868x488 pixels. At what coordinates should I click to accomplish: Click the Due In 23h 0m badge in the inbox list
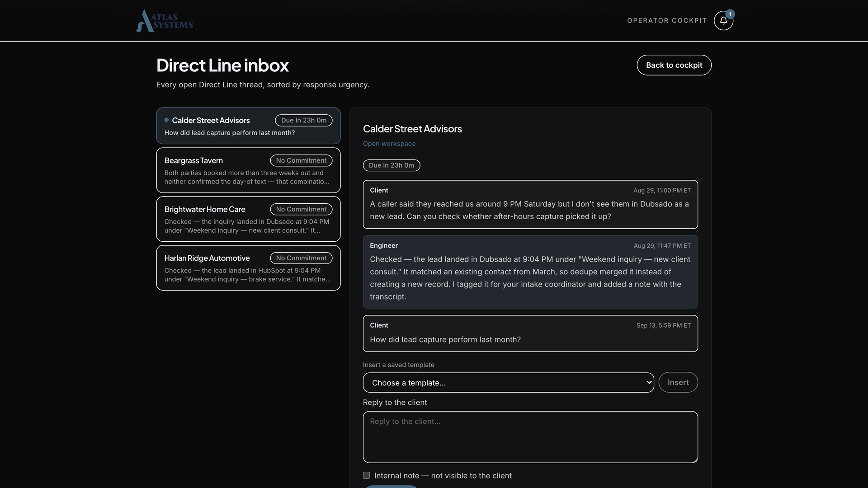[304, 120]
